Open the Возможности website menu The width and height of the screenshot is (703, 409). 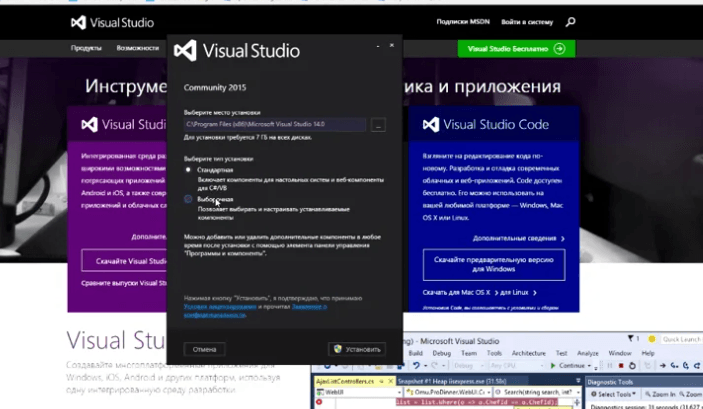pos(138,48)
